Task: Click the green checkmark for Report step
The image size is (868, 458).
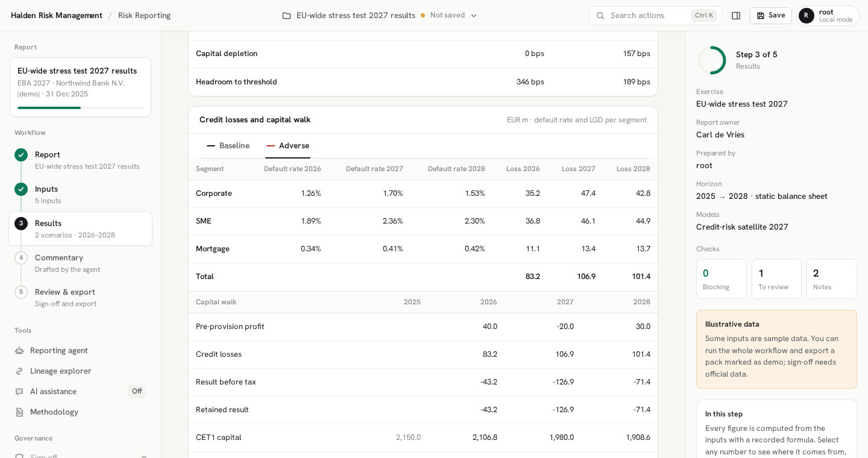Action: [21, 155]
